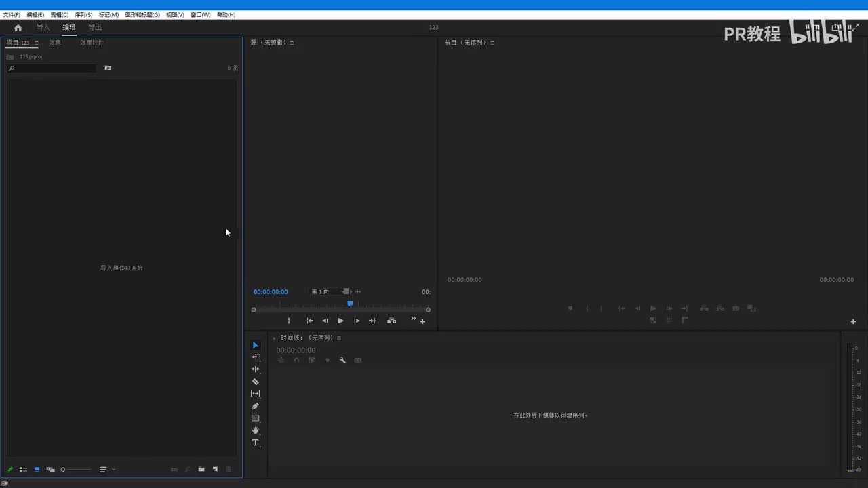Expand the sort options chevron in the Project panel
Screen dimensions: 868x488
113,469
